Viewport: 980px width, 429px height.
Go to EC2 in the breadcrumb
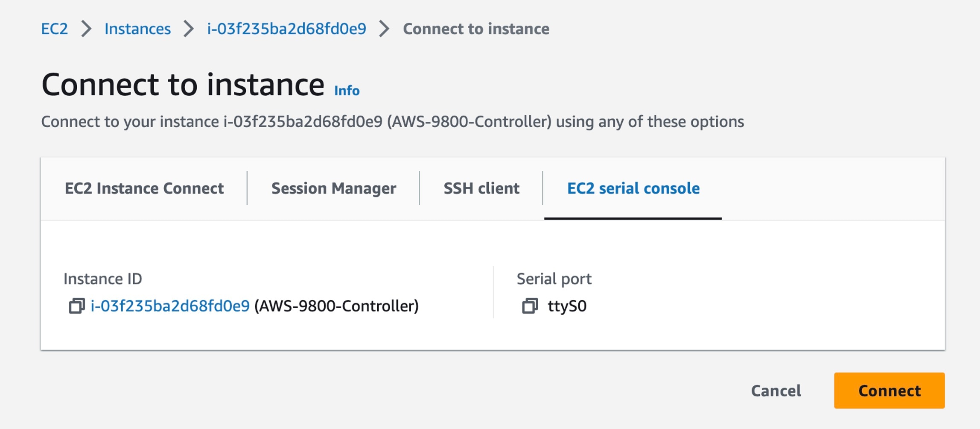[x=54, y=29]
